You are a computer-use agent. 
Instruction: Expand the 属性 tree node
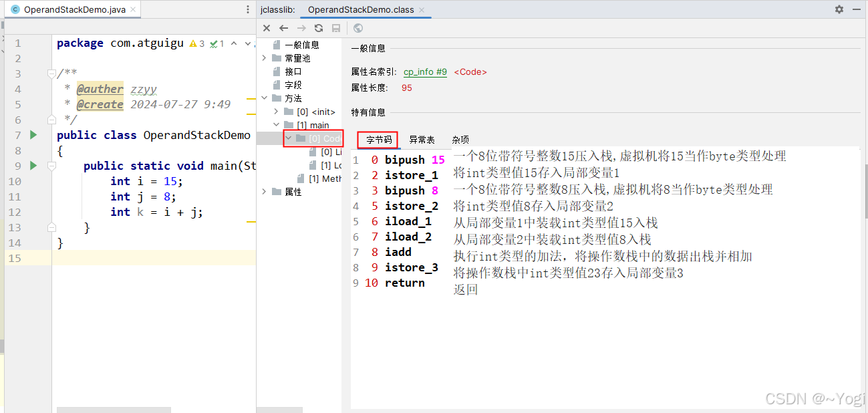click(265, 192)
